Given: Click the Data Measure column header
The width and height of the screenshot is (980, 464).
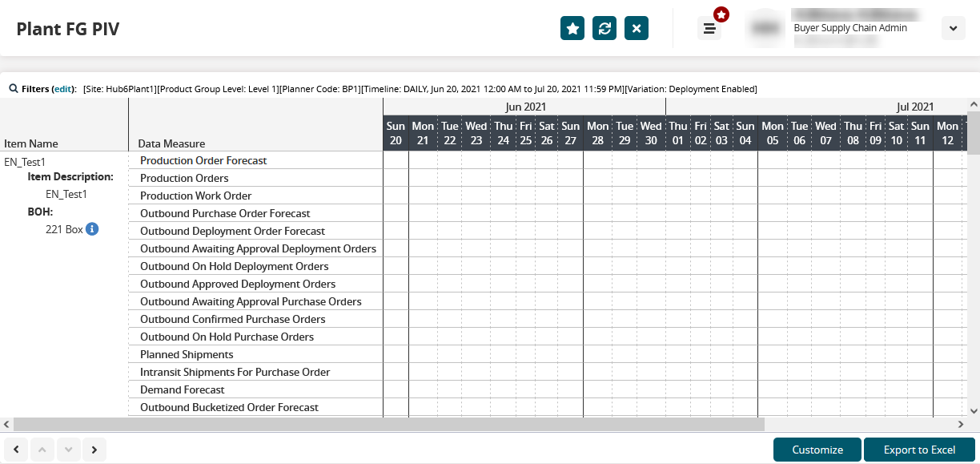Looking at the screenshot, I should tap(171, 143).
